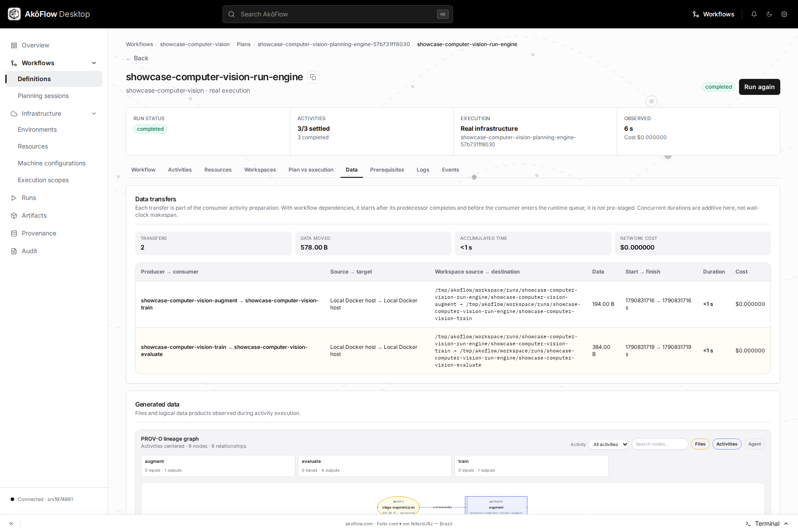This screenshot has width=798, height=532.
Task: Click the Run again button
Action: 759,87
